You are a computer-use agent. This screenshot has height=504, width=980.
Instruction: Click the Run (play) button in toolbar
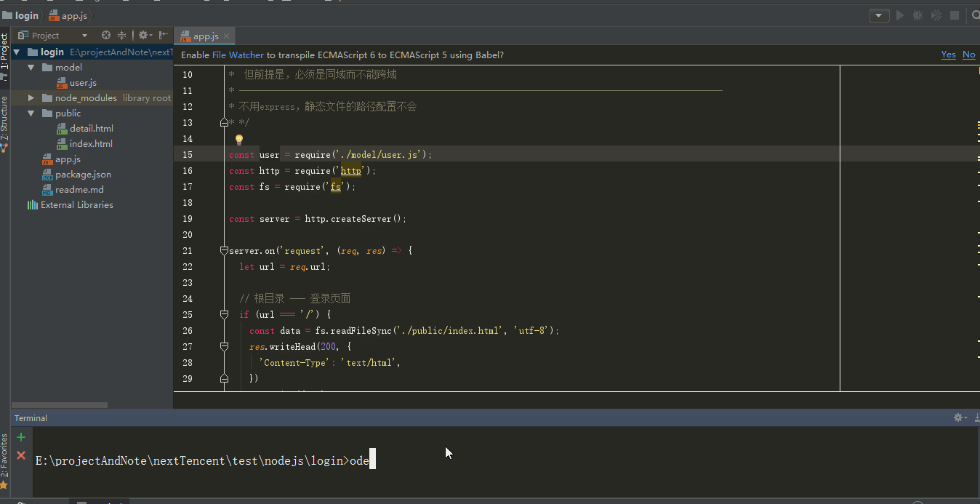(899, 15)
